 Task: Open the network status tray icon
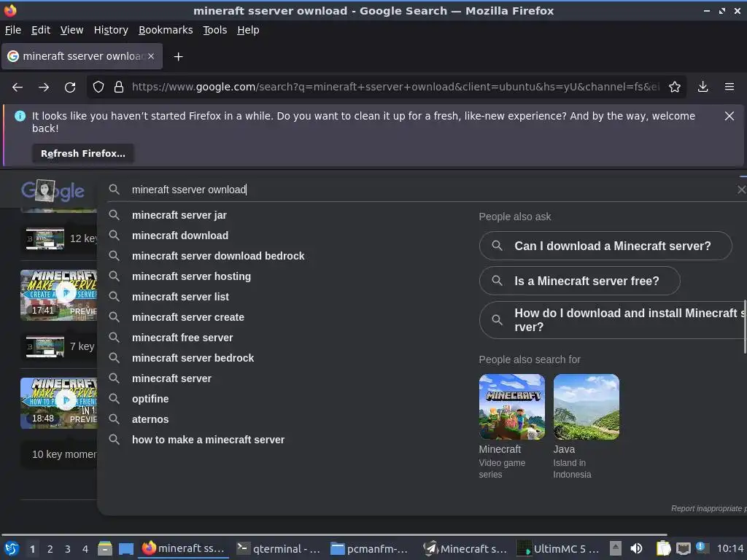tap(683, 549)
